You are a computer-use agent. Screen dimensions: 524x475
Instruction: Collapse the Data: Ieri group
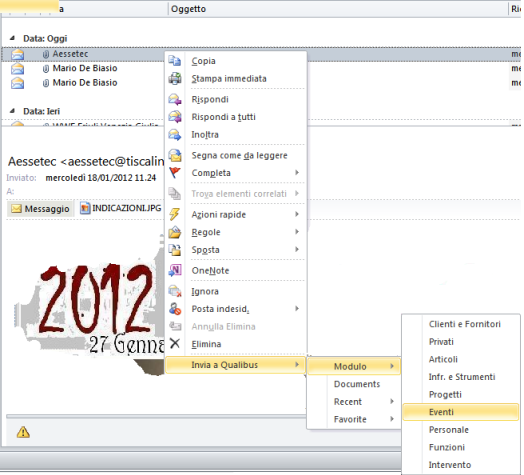(12, 111)
